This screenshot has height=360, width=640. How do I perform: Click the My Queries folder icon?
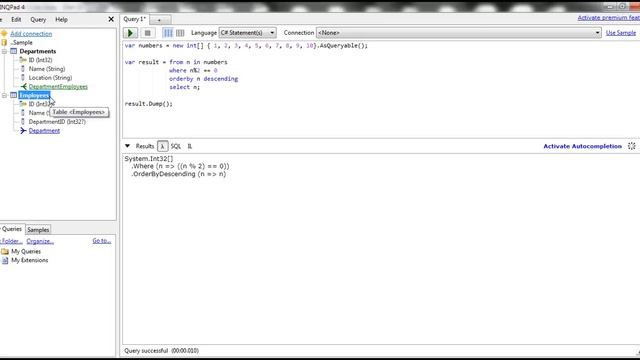[x=5, y=251]
